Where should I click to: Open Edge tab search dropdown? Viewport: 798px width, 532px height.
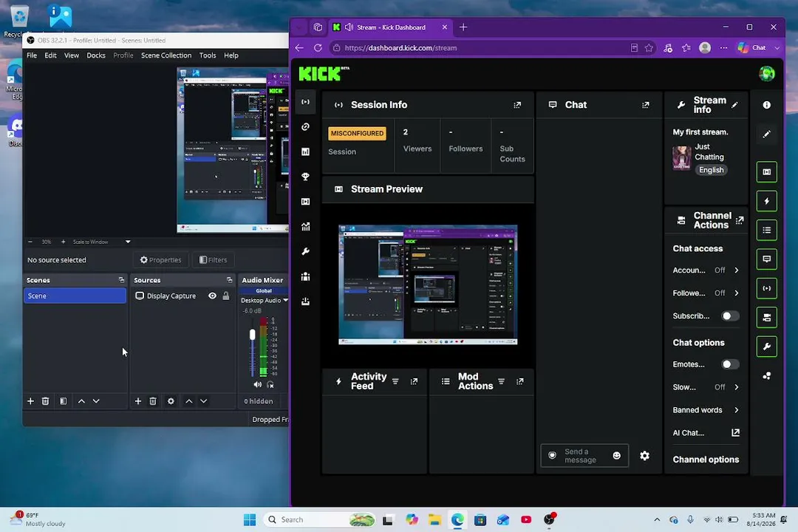click(x=299, y=27)
